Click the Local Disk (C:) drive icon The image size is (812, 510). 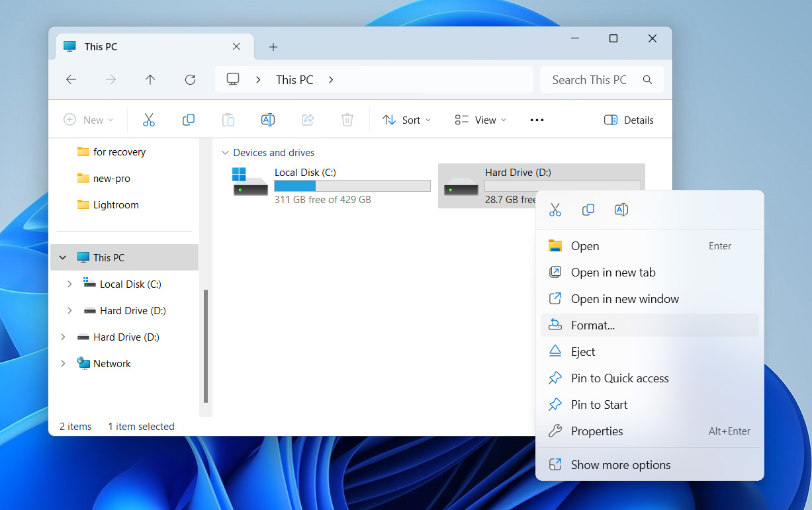click(x=249, y=182)
